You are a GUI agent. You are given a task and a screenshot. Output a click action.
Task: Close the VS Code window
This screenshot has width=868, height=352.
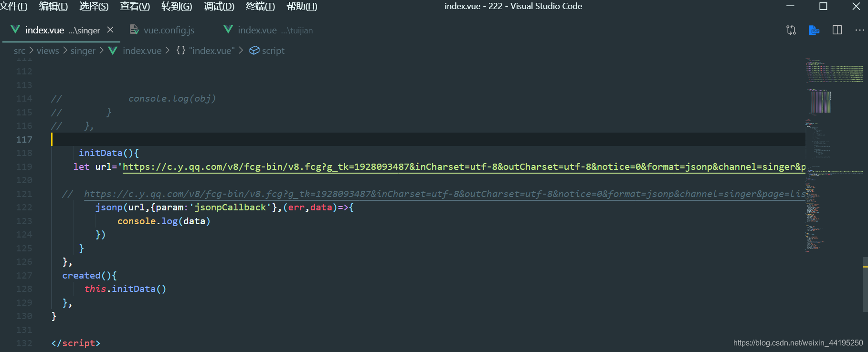[856, 6]
